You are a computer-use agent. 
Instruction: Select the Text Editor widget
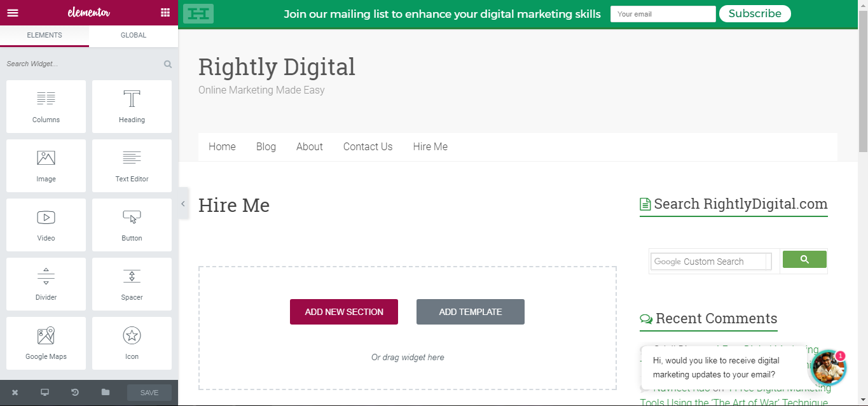pos(132,165)
